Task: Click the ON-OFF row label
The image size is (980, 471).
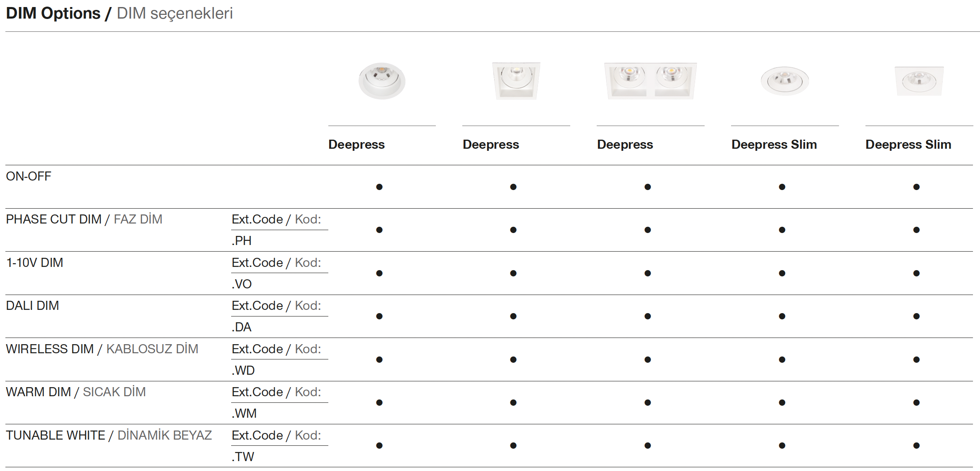Action: pos(29,176)
